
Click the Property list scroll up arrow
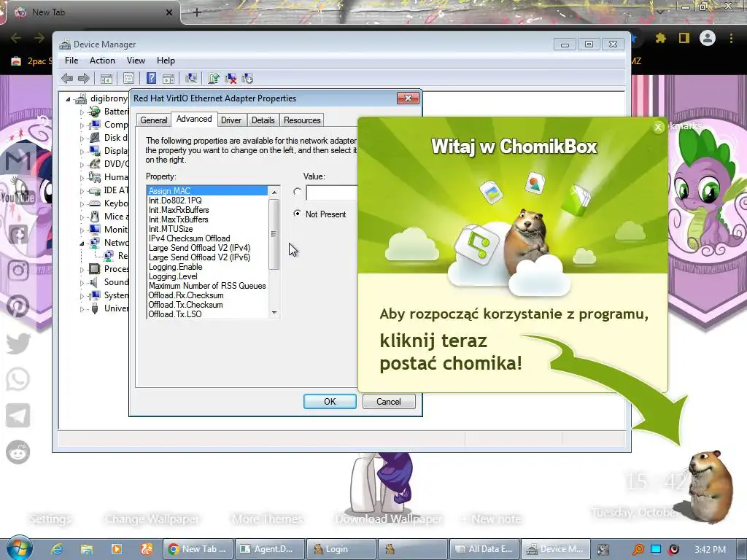click(x=274, y=192)
